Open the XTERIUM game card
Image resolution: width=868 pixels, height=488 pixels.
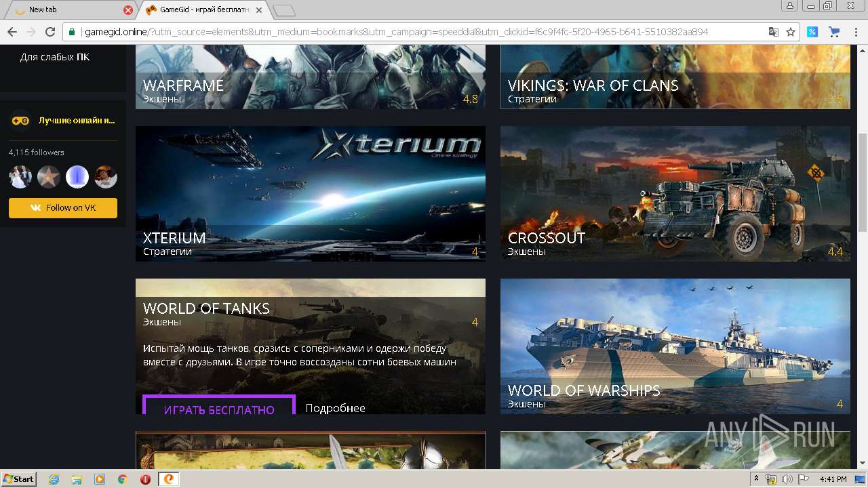click(311, 194)
